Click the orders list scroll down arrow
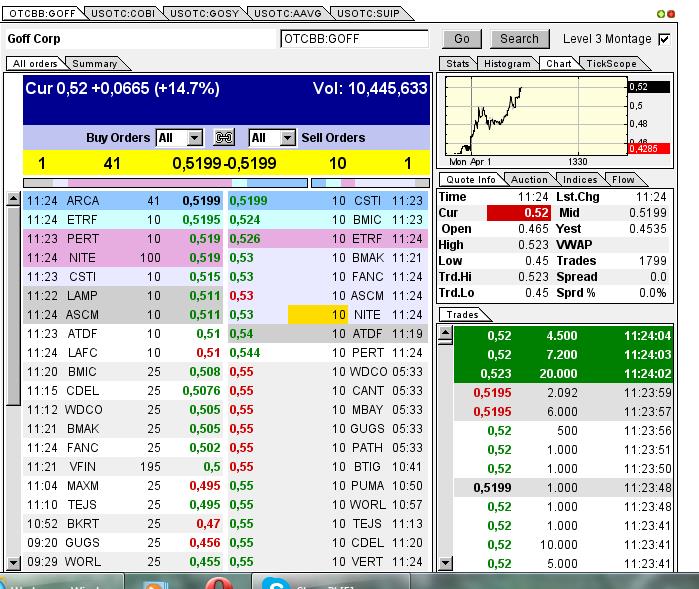 point(13,563)
